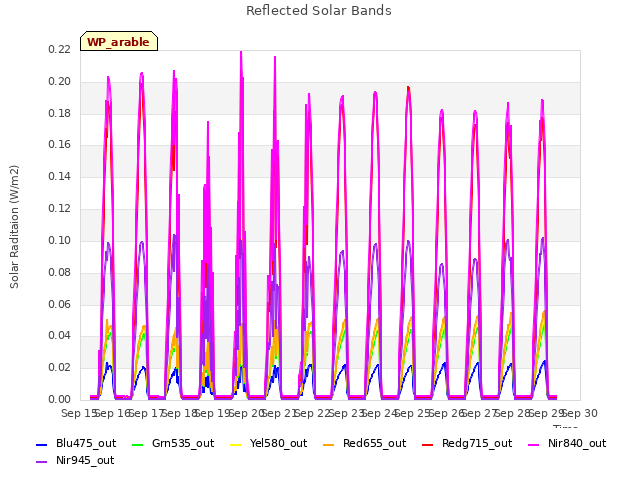Toggle the Nir840_out legend entry
Screen dimensions: 640x480
click(x=567, y=444)
